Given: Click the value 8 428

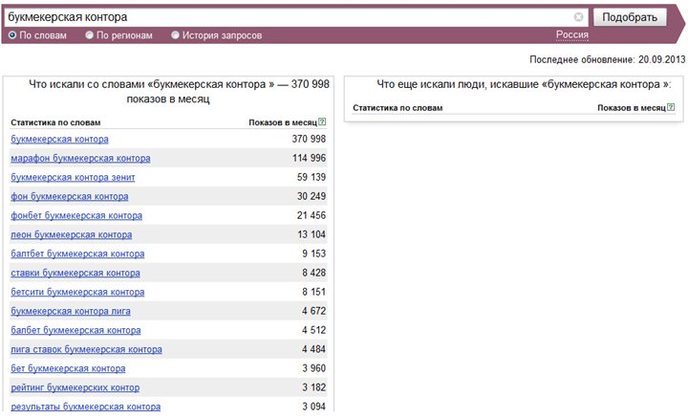Looking at the screenshot, I should click(x=314, y=273).
